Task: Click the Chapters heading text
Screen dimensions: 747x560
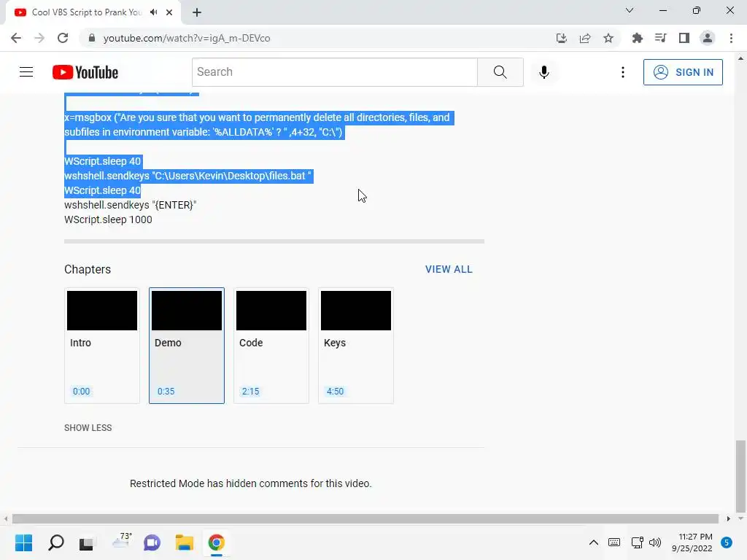Action: (x=88, y=270)
